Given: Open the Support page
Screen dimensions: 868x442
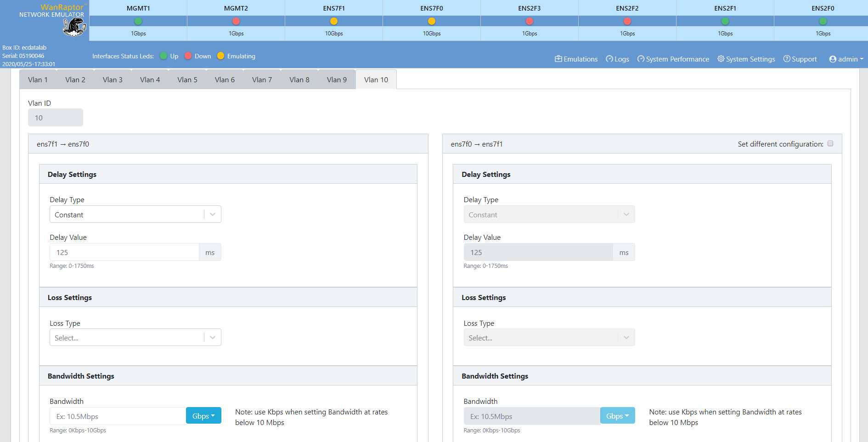Looking at the screenshot, I should 800,59.
